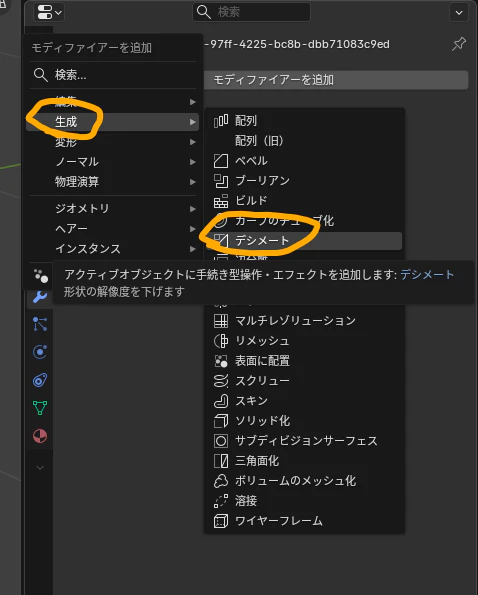Add the カーブのチューブ化 modifier

[304, 221]
